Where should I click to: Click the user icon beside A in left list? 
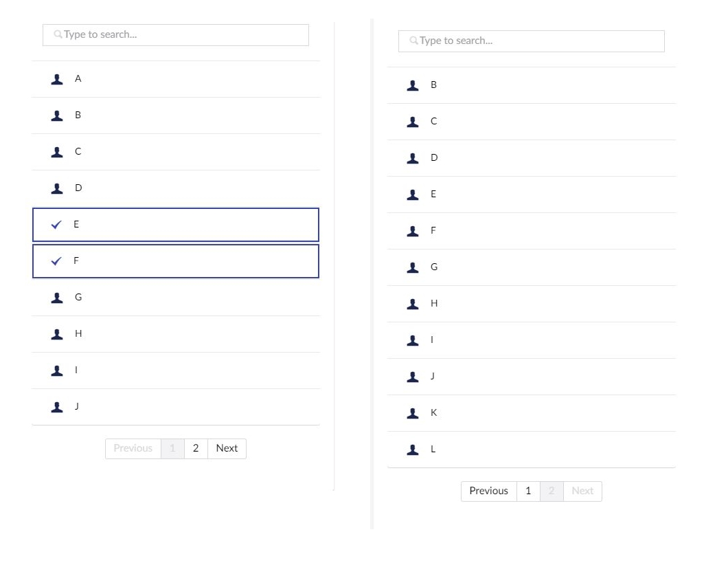[56, 80]
